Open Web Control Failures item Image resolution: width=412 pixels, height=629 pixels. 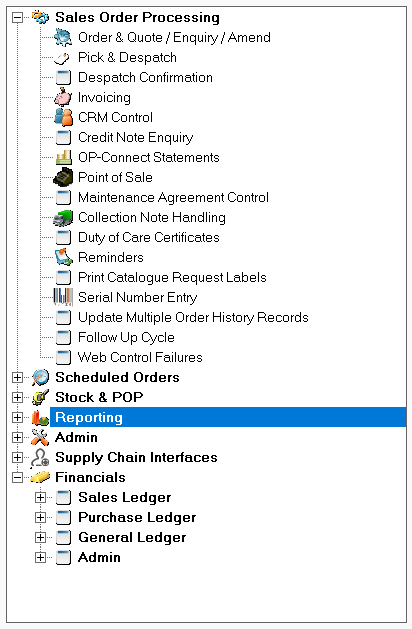(140, 357)
